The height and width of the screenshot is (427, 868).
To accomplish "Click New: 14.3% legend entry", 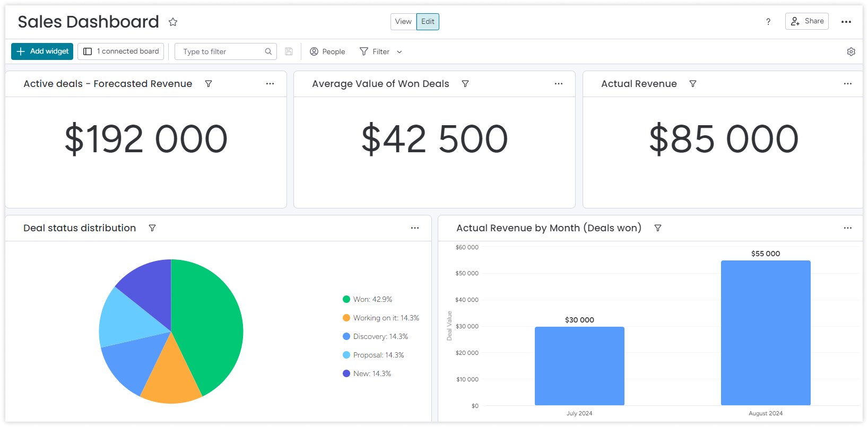I will click(367, 373).
